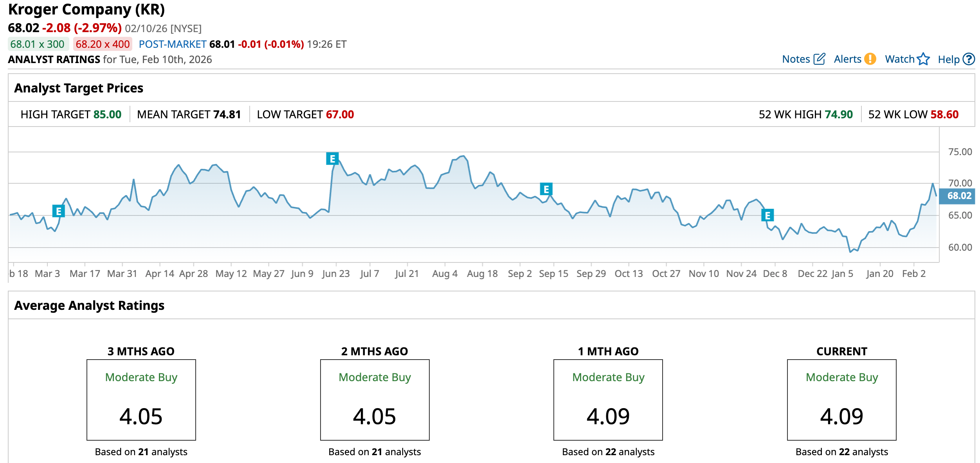The image size is (980, 463).
Task: Click the orange Alerts exclamation icon
Action: (x=870, y=59)
